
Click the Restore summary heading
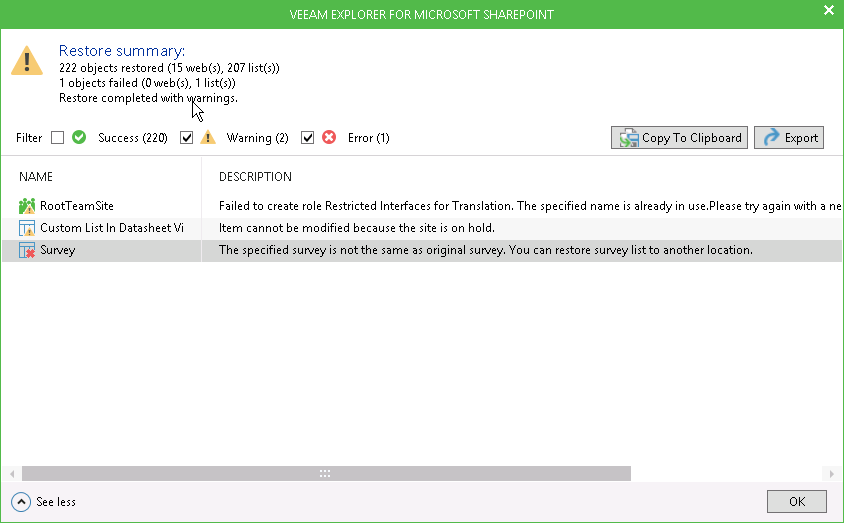pos(122,51)
